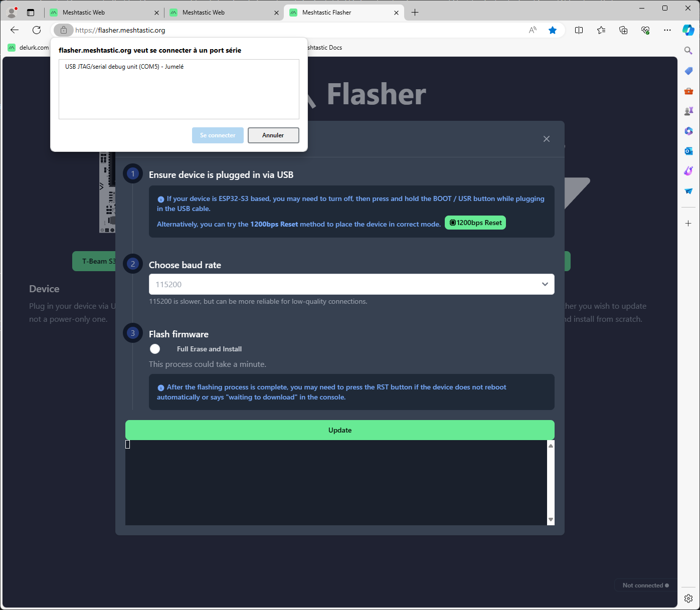Image resolution: width=700 pixels, height=610 pixels.
Task: Open the site information lock icon
Action: (64, 30)
